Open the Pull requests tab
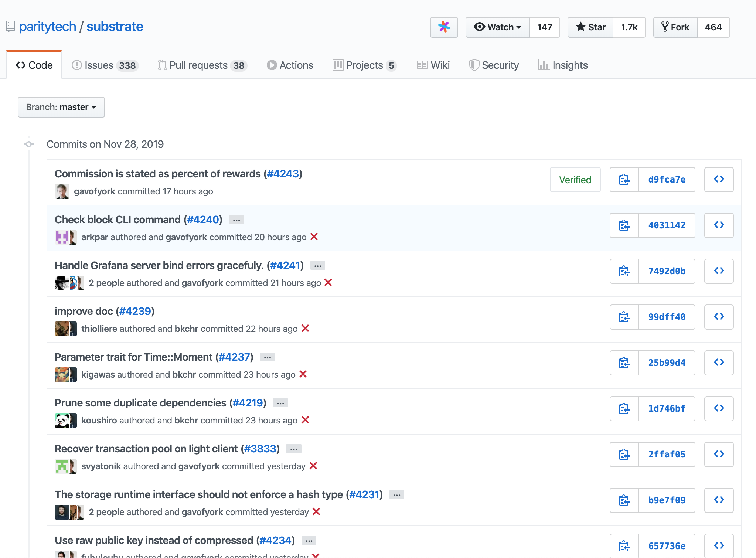 (x=202, y=65)
